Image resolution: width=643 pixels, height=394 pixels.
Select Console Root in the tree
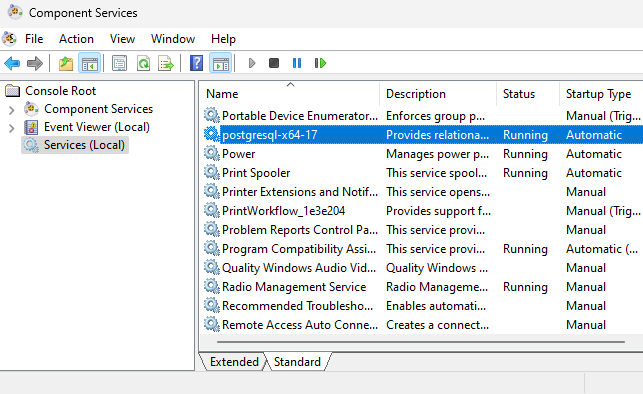coord(60,91)
